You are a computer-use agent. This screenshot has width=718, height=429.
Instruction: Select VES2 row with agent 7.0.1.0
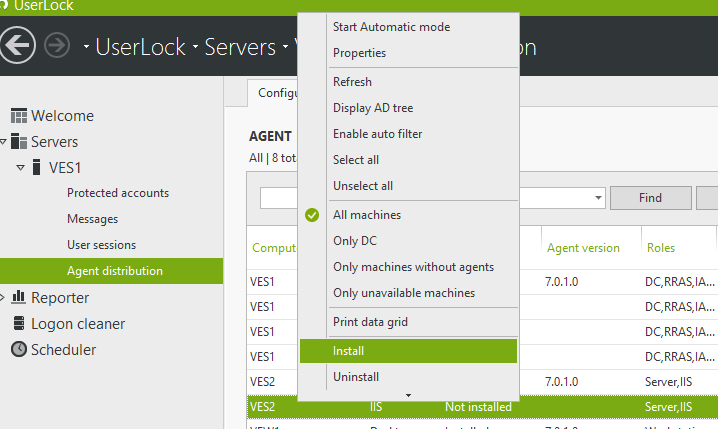click(x=483, y=381)
